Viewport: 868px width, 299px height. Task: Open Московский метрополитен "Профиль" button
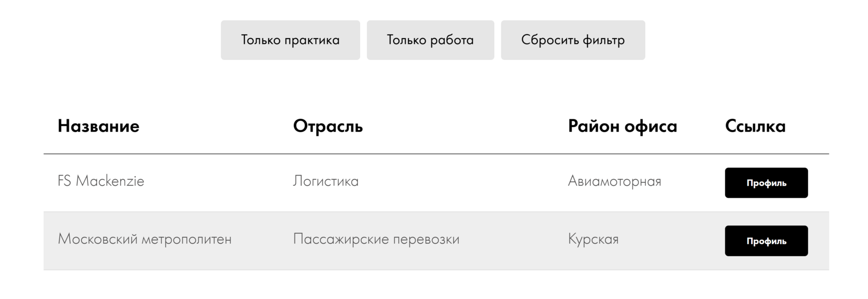(x=766, y=241)
